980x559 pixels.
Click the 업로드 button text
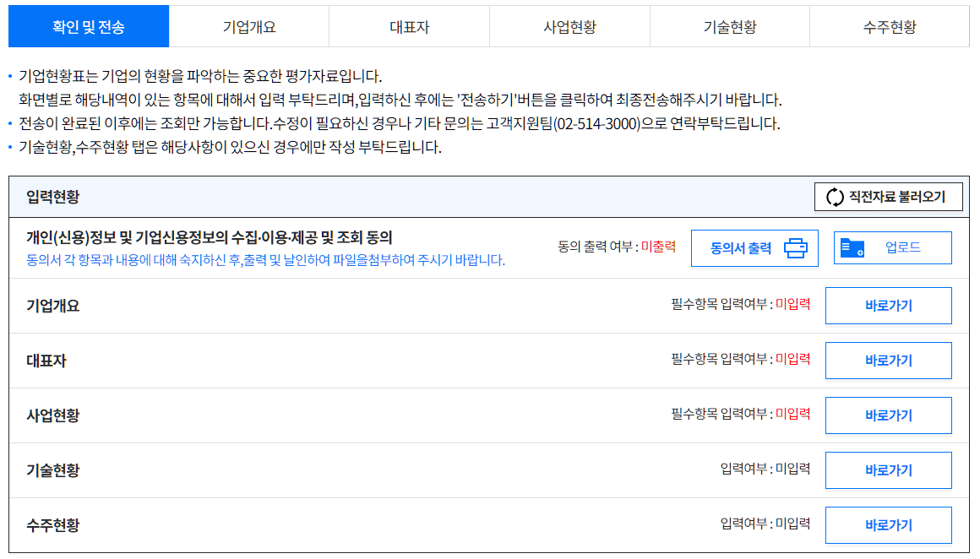(x=902, y=248)
